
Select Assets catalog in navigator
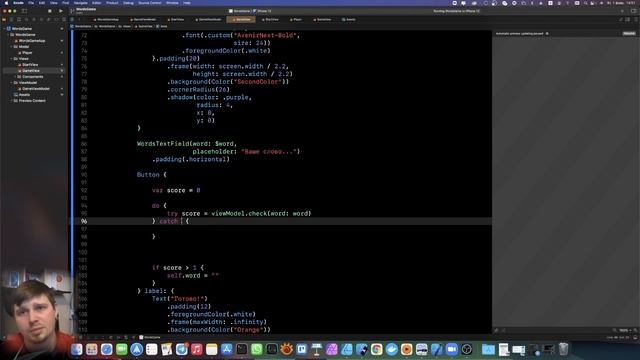(x=24, y=94)
